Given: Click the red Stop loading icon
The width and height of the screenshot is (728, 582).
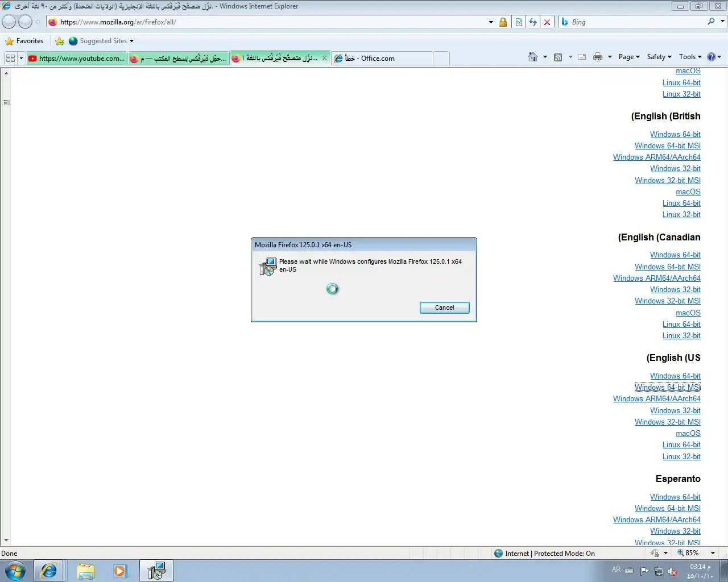Looking at the screenshot, I should pyautogui.click(x=547, y=22).
